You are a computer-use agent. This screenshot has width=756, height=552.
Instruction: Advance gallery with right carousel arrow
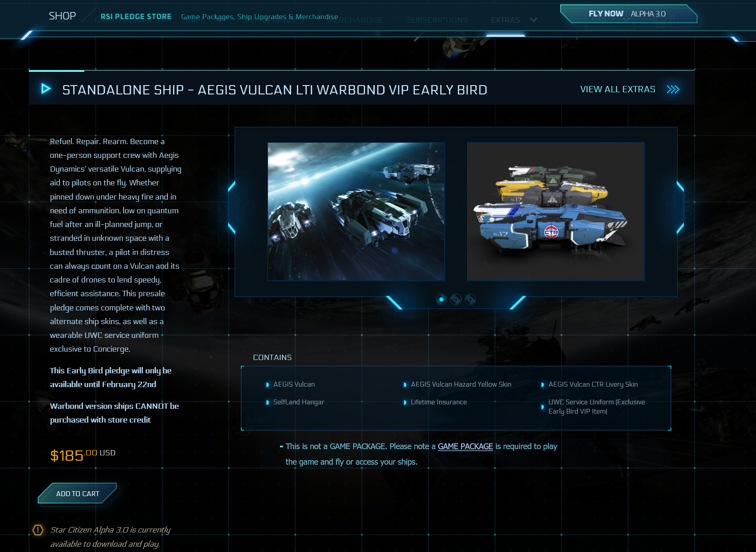680,207
